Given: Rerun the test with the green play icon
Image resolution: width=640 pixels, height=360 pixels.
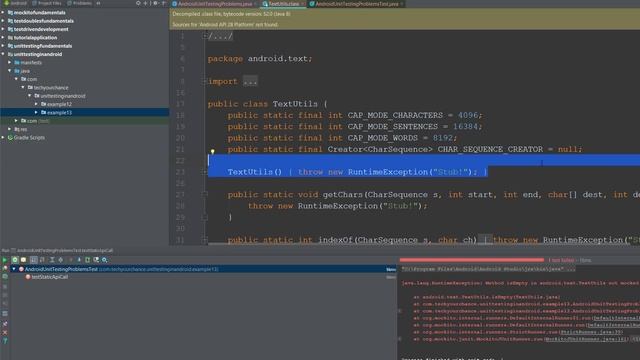Looking at the screenshot, I should tap(4, 260).
